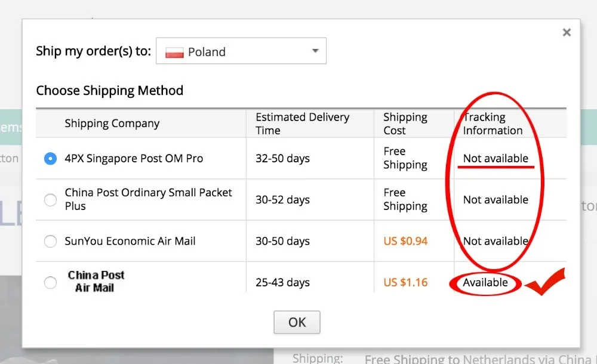This screenshot has width=597, height=364.
Task: Click the '30-50 days' delivery time
Action: pyautogui.click(x=282, y=241)
